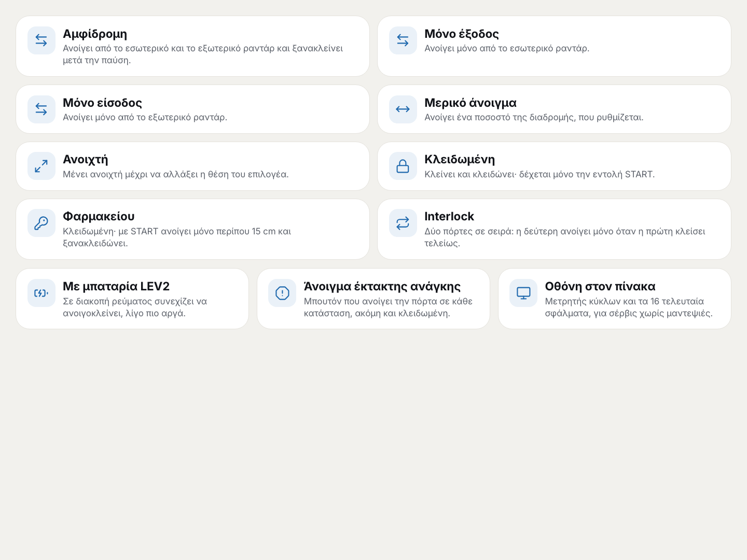Click the monitor icon for Οθόνη στον πίνακα

pos(523,293)
